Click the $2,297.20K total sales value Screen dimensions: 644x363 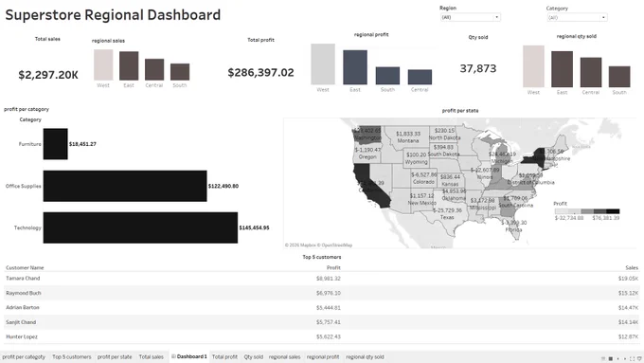point(48,75)
